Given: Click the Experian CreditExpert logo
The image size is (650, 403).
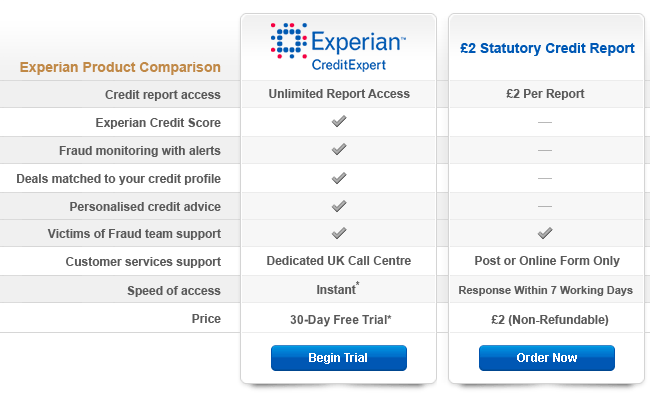Looking at the screenshot, I should [338, 47].
